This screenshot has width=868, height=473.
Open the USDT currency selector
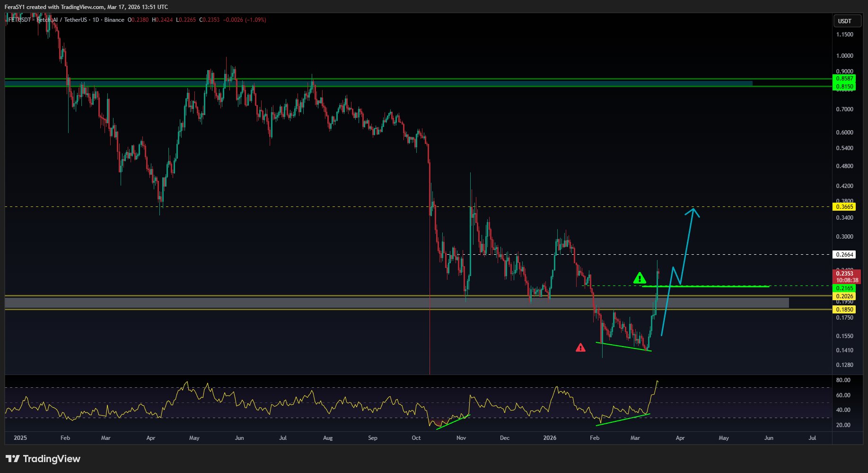tap(846, 21)
